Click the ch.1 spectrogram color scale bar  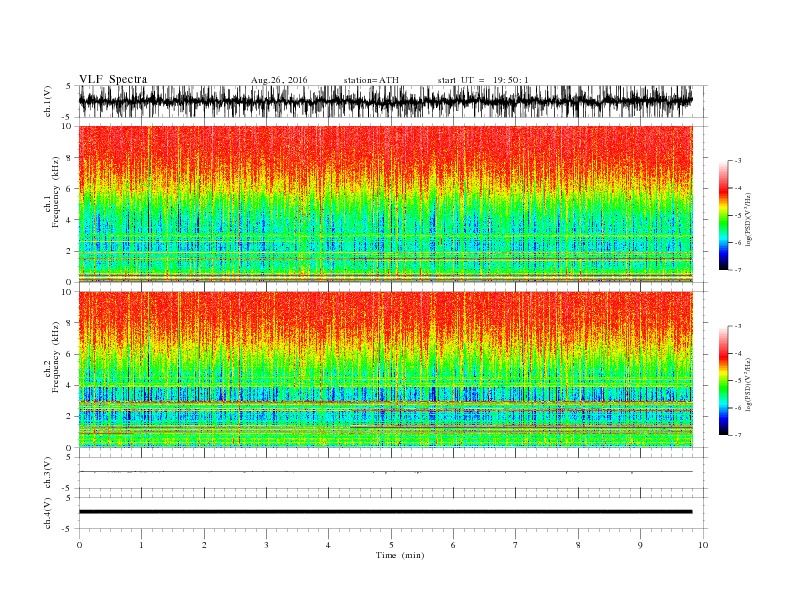click(723, 215)
